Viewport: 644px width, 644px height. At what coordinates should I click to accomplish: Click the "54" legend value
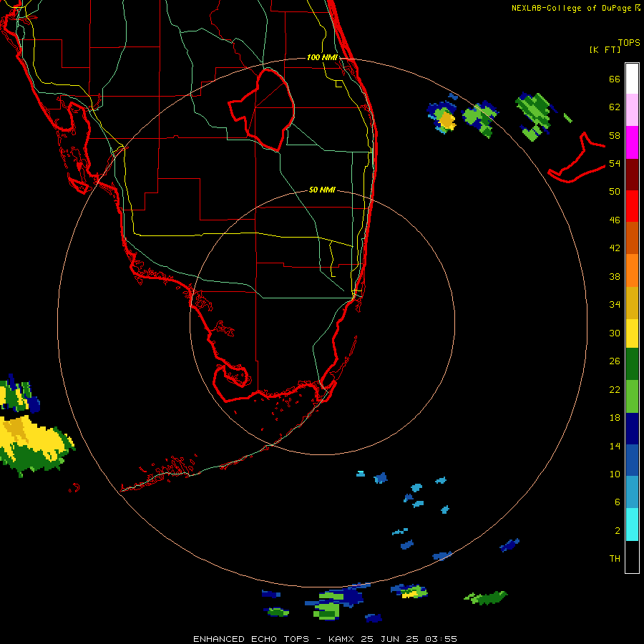(615, 163)
